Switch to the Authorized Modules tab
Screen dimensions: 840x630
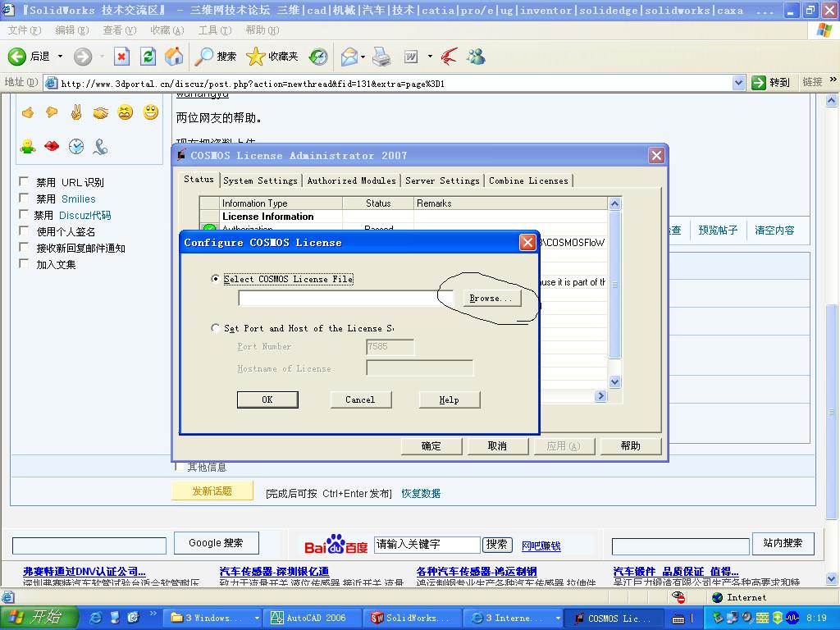coord(351,181)
